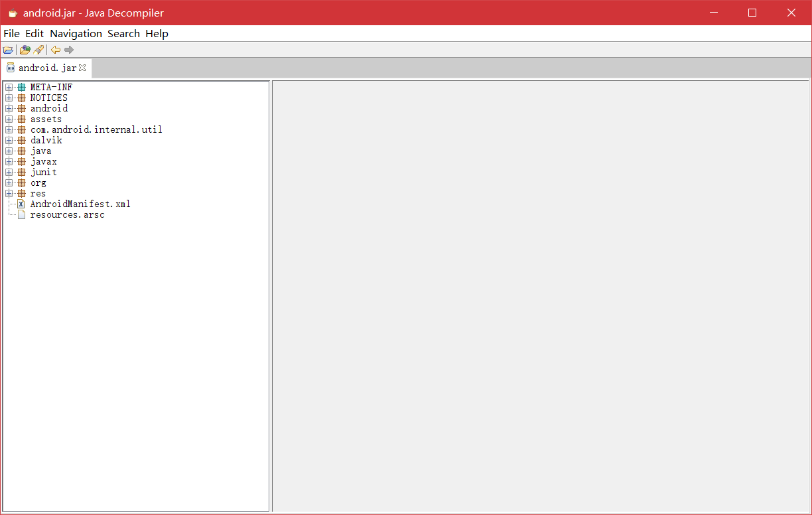812x515 pixels.
Task: Close the Java Decompiler window
Action: (x=791, y=13)
